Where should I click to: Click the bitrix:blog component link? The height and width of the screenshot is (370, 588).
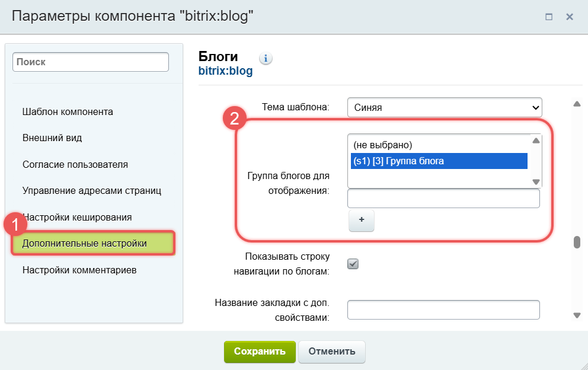pos(225,71)
